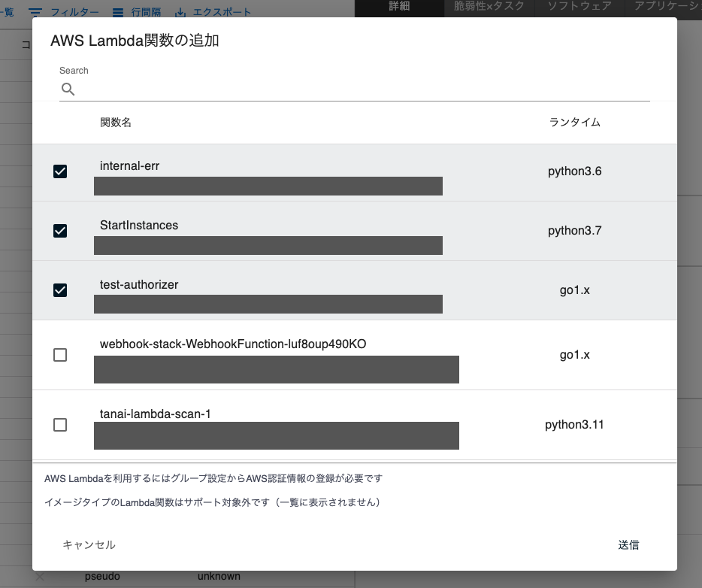Switch to the アプリケーション tab

667,6
